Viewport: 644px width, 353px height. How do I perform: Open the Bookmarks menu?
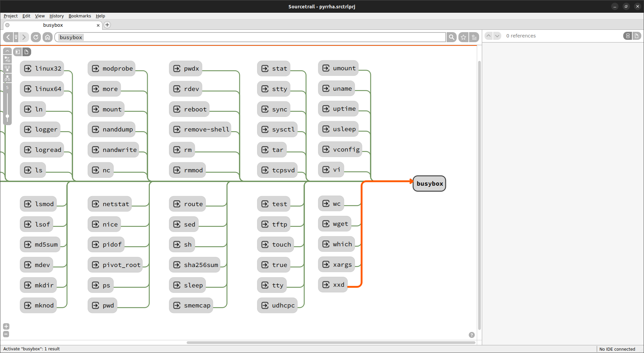coord(80,16)
